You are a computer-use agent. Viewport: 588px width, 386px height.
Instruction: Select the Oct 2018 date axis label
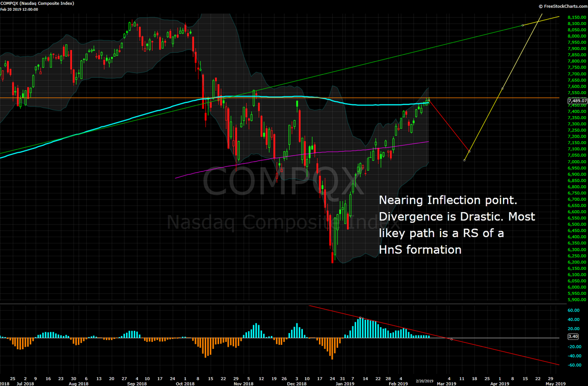184,384
